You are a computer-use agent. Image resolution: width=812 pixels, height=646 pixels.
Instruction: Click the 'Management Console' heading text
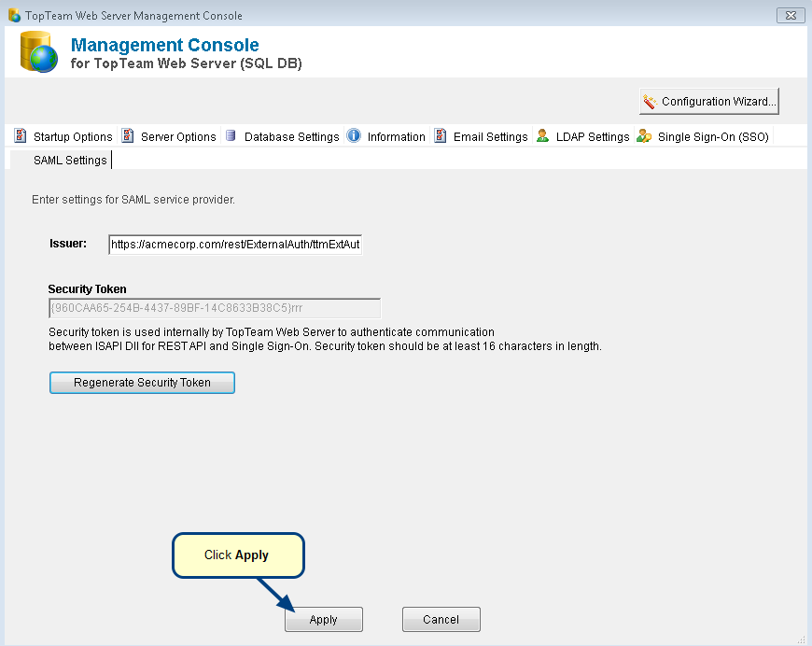[164, 45]
